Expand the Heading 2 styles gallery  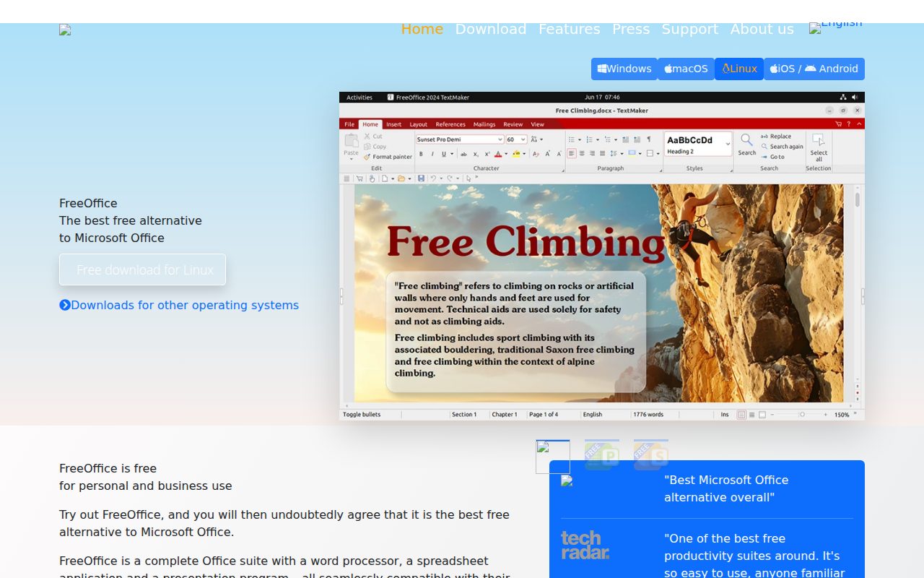(728, 144)
